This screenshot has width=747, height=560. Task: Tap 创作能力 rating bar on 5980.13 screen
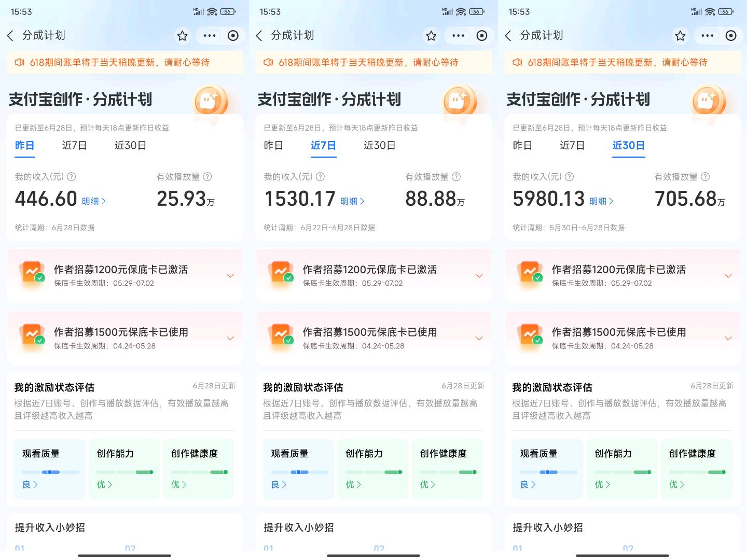pos(623,472)
